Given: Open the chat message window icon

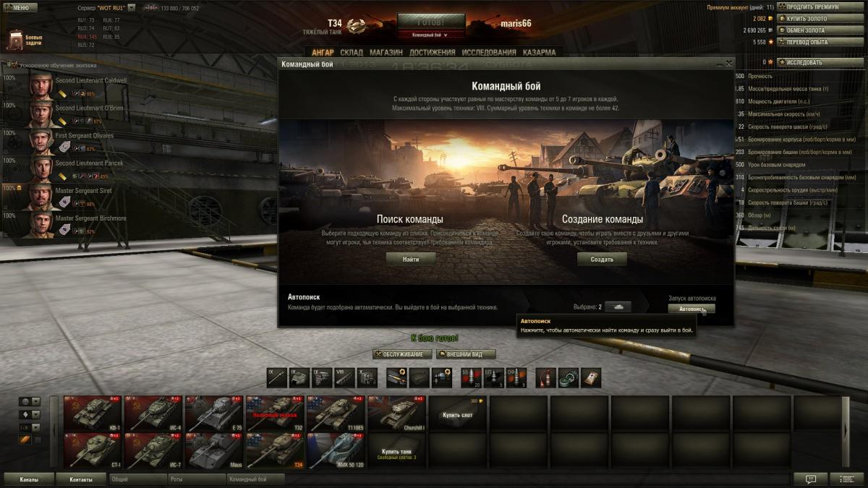Looking at the screenshot, I should click(x=811, y=479).
